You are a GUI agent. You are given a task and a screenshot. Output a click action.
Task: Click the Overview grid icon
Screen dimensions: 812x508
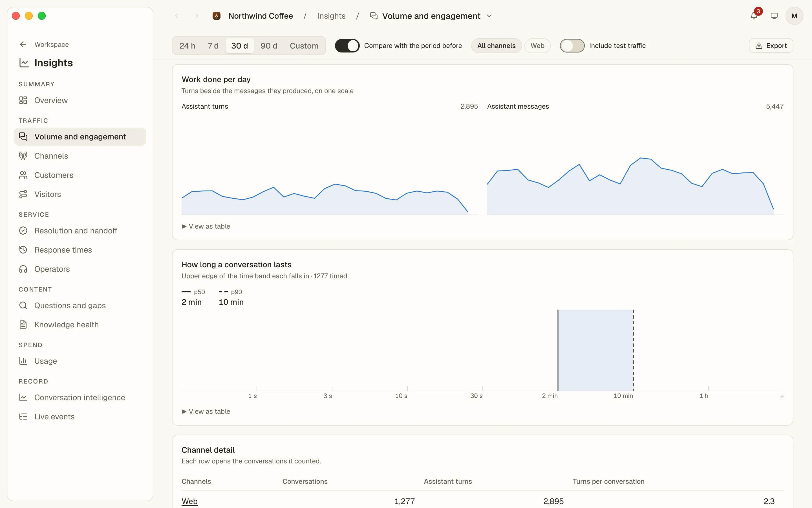coord(23,100)
